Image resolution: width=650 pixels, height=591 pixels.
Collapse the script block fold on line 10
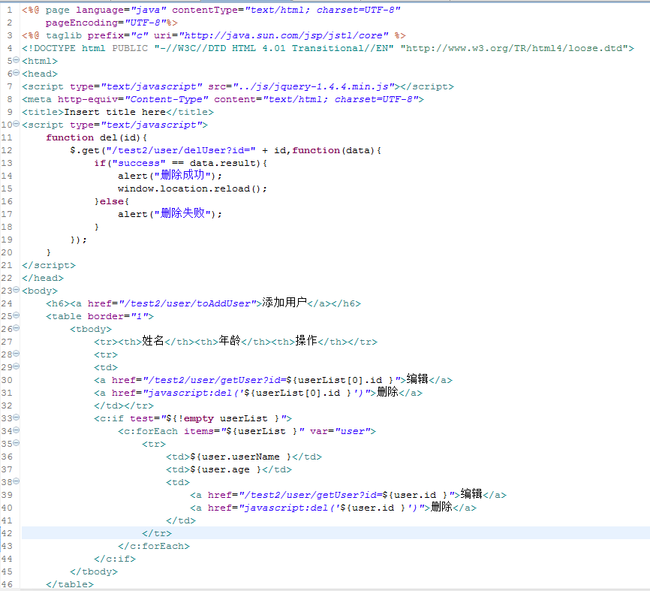click(16, 124)
